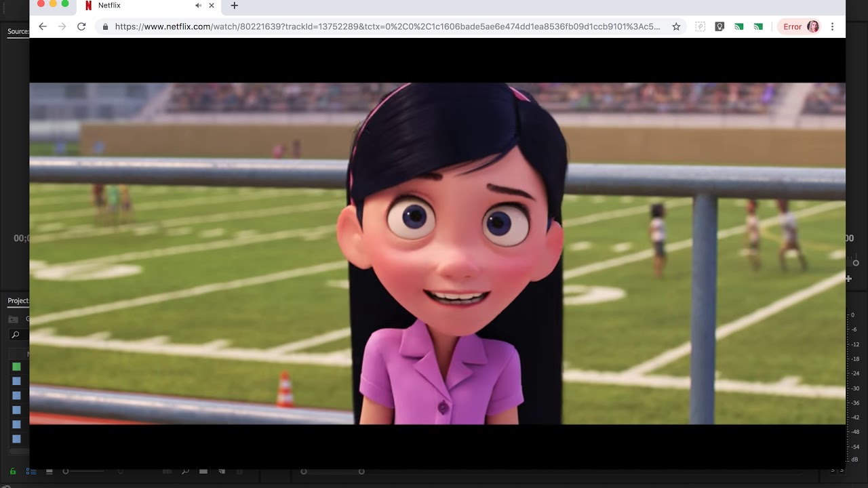This screenshot has width=868, height=488.
Task: Click the first green cast extension icon
Action: coord(739,26)
